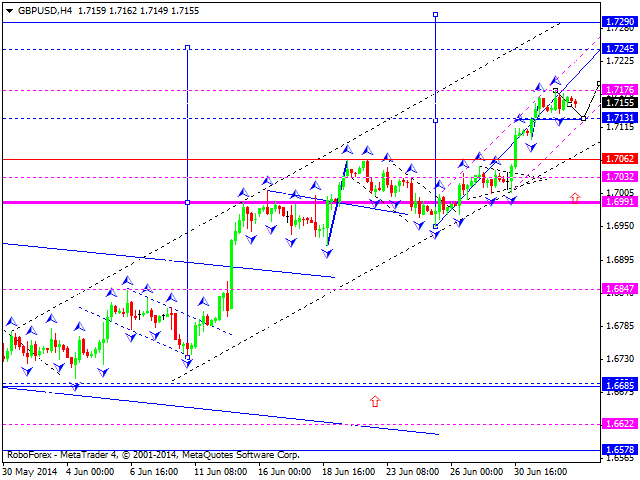640x480 pixels.
Task: Click the magenta 1.6991 support label
Action: tap(618, 202)
